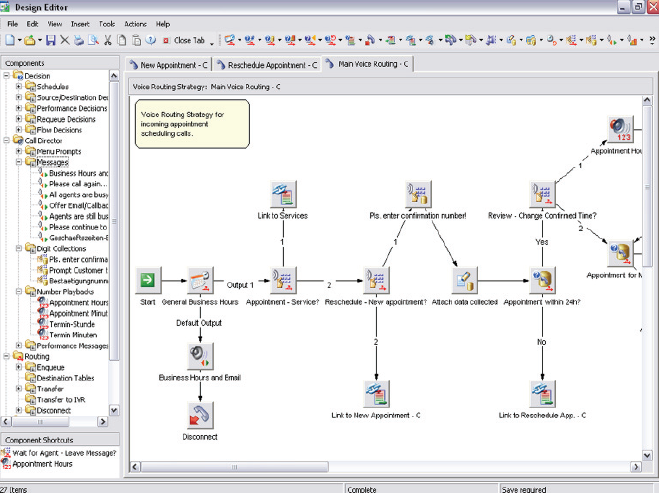Select the Business Hours and Email node

click(x=200, y=355)
